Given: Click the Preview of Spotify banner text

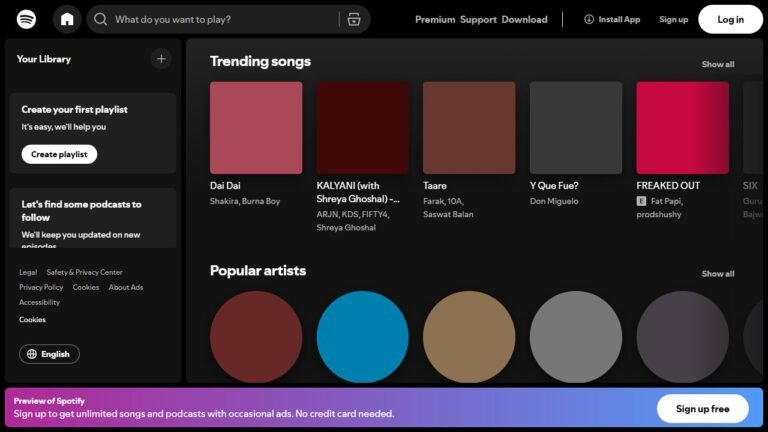Looking at the screenshot, I should (49, 401).
